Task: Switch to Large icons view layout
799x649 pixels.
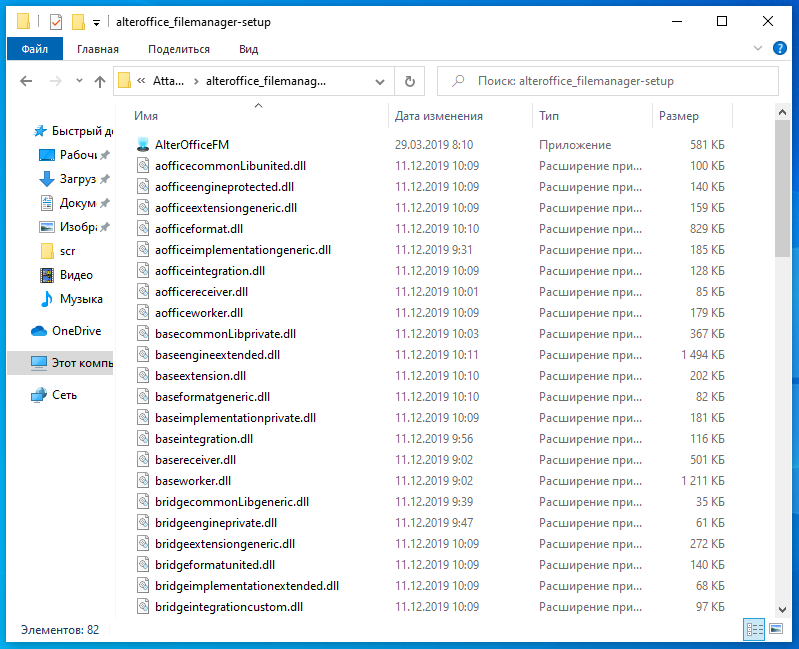Action: (776, 629)
